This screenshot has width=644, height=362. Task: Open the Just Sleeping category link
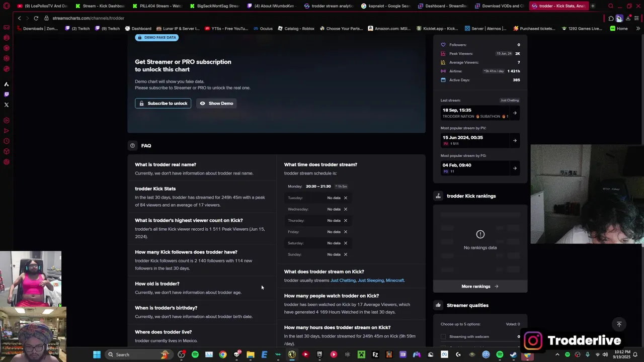(x=371, y=281)
